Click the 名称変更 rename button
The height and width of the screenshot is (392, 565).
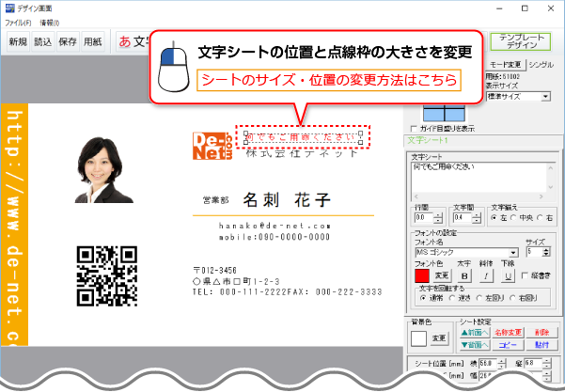(x=508, y=333)
